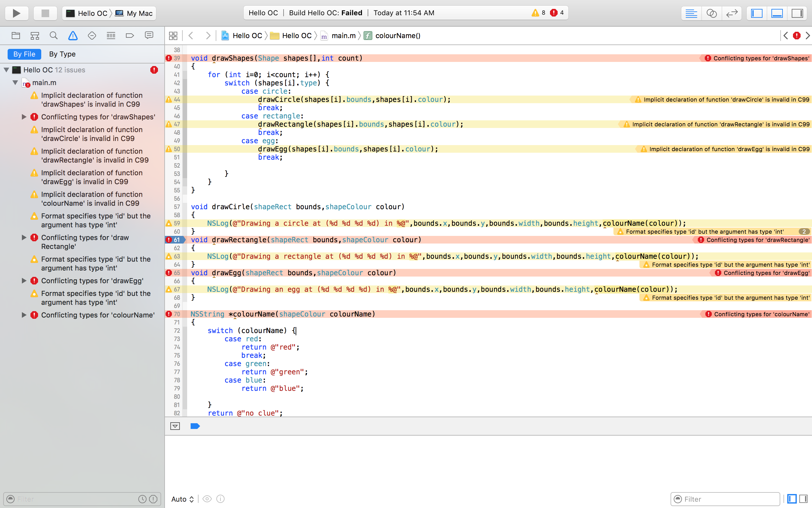Show the Version editor
This screenshot has height=508, width=812.
coord(731,13)
